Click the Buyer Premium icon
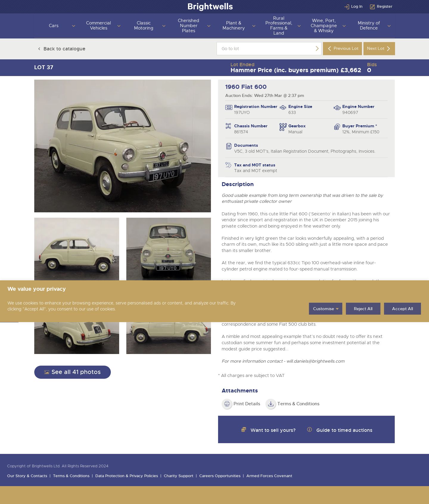Viewport: 429px width, 504px height. (x=337, y=127)
